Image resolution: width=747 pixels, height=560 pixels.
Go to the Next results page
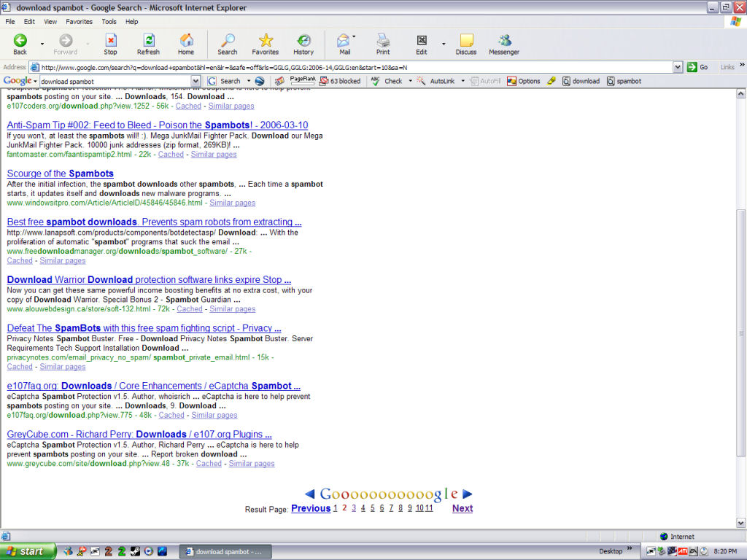pos(462,508)
